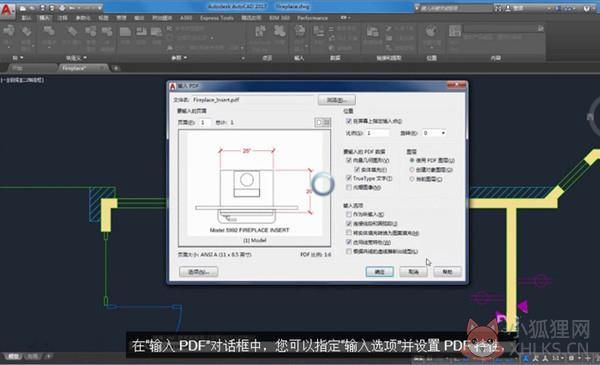Select the Use PDF layers radio button
This screenshot has height=365, width=600.
tap(412, 160)
